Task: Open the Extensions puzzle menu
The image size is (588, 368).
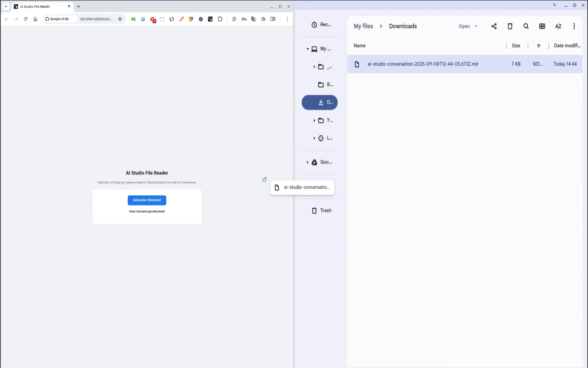Action: click(x=220, y=19)
